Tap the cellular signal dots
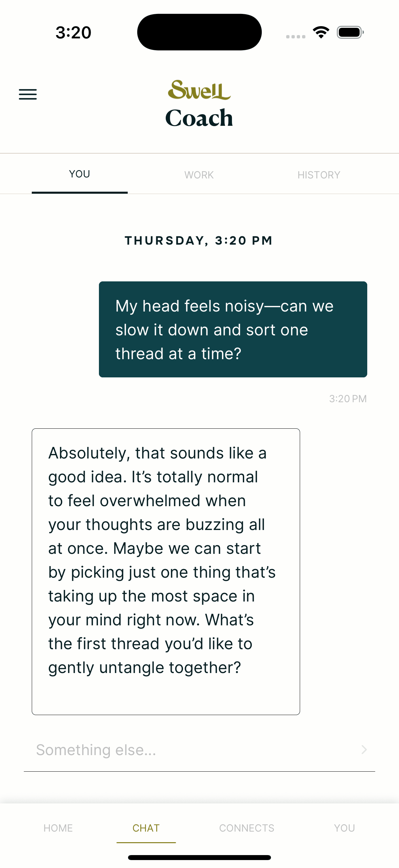This screenshot has height=868, width=399. (296, 36)
